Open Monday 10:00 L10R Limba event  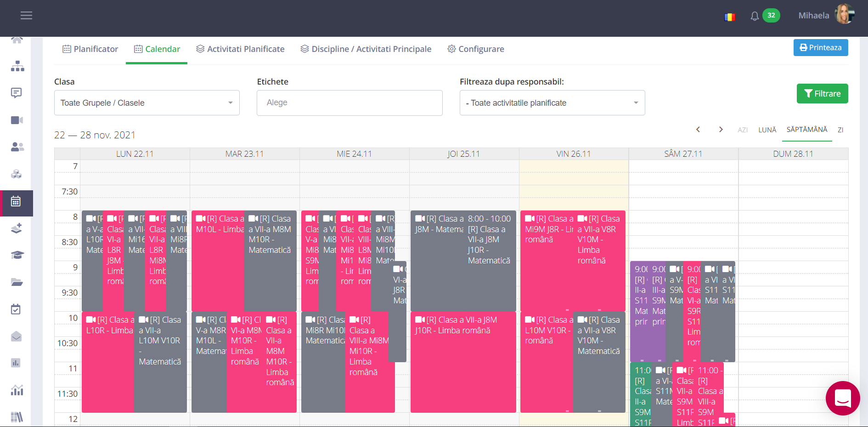pyautogui.click(x=108, y=362)
